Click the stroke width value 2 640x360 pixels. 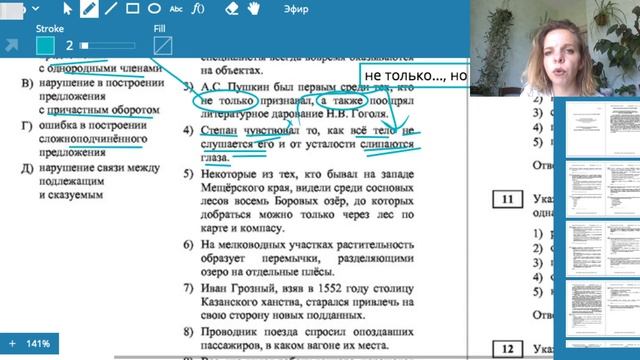69,45
